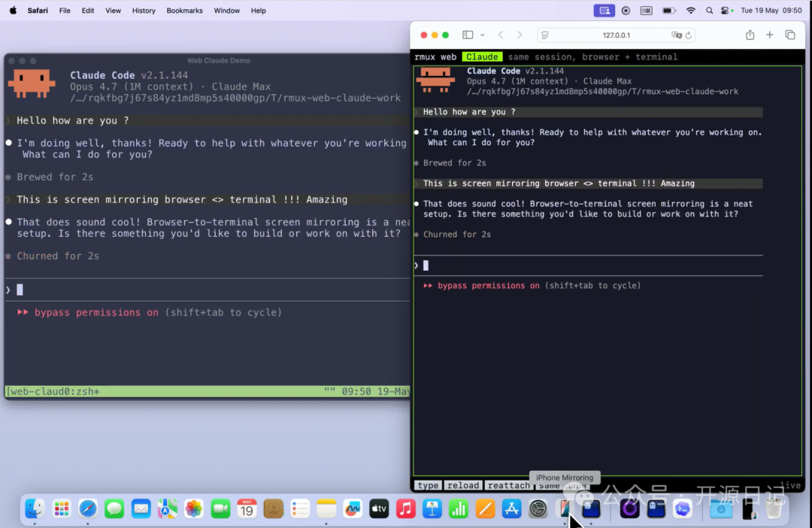The height and width of the screenshot is (528, 812).
Task: Open Maps from the Dock
Action: 167,509
